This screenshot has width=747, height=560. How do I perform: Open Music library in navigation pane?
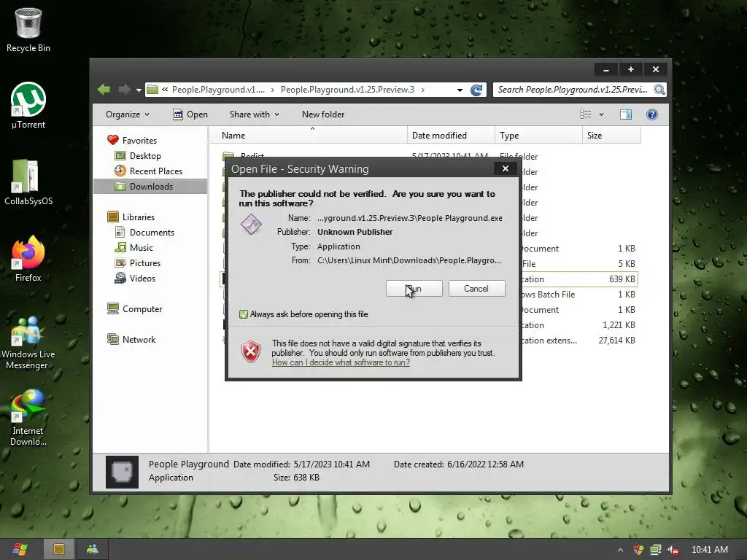(142, 248)
